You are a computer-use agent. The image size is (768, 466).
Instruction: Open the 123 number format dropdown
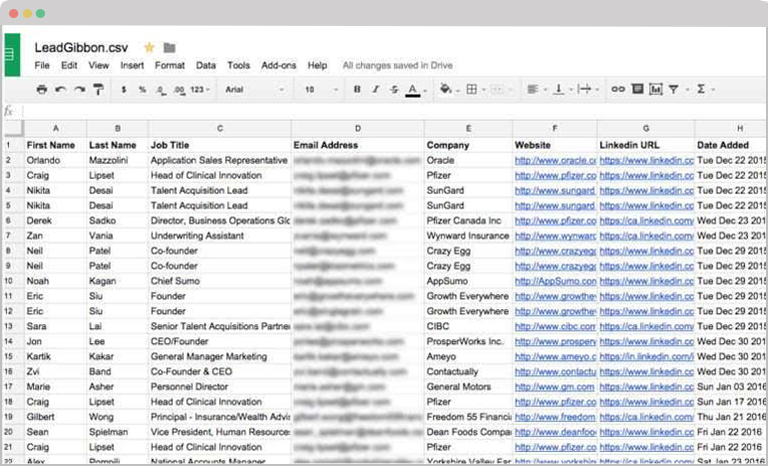pyautogui.click(x=199, y=90)
